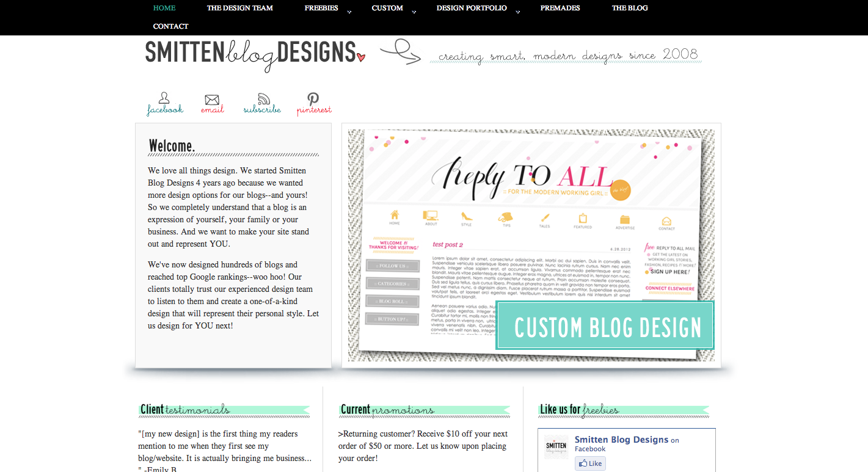This screenshot has width=868, height=472.
Task: Open the Smitten profile picture in Facebook widget
Action: click(556, 447)
